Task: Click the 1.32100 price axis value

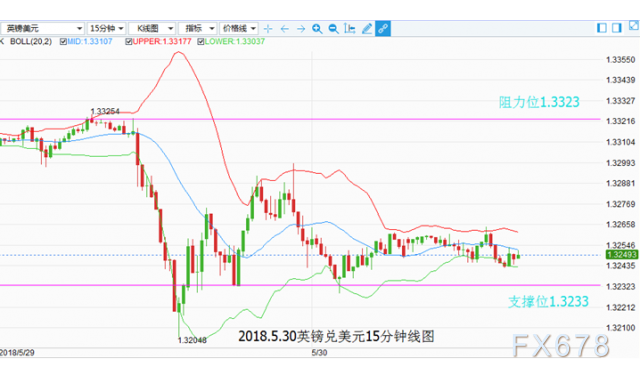Action: coord(621,328)
